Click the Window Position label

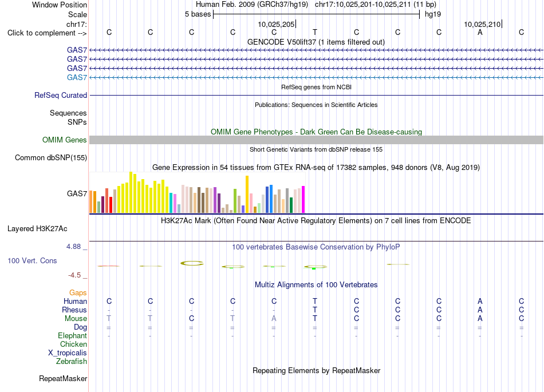tap(60, 5)
